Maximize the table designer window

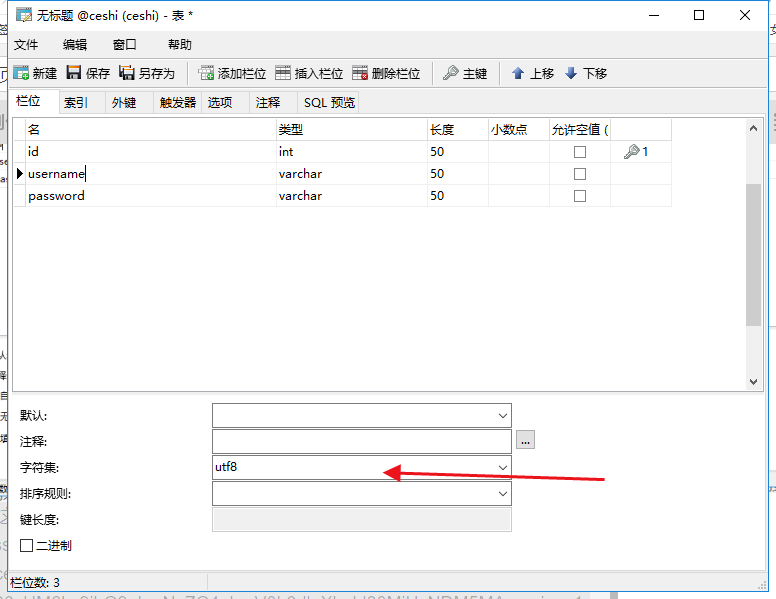pos(699,15)
